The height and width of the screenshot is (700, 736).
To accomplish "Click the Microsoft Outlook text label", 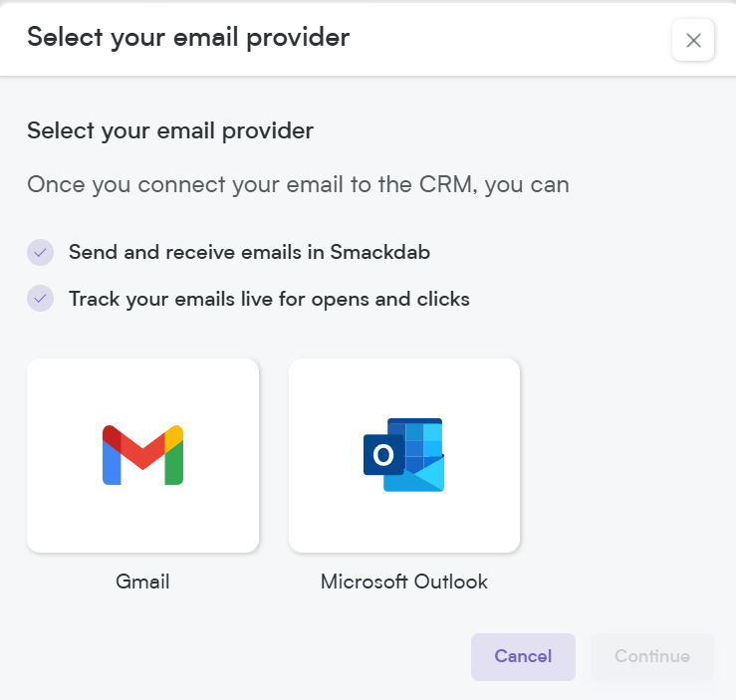I will point(404,582).
